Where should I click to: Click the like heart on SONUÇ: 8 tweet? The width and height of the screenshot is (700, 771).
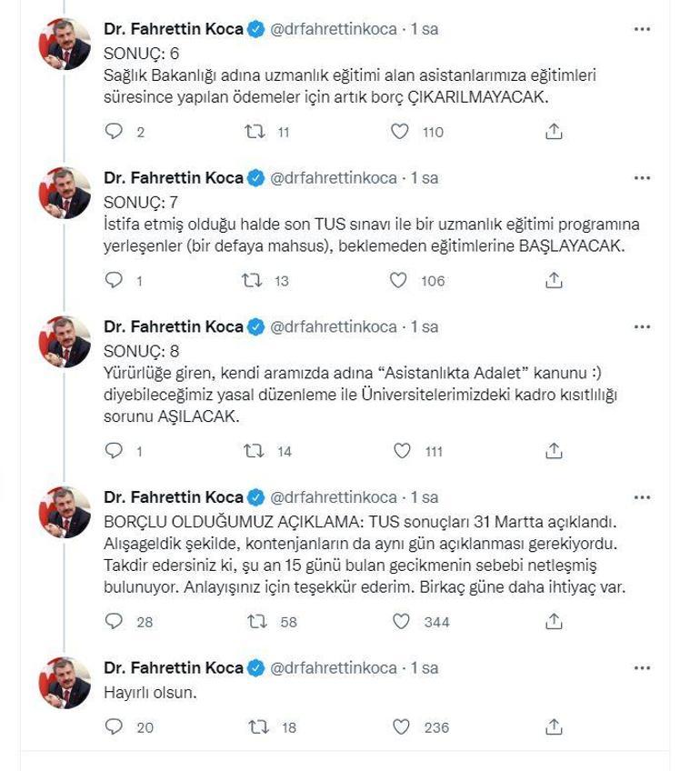pos(400,448)
